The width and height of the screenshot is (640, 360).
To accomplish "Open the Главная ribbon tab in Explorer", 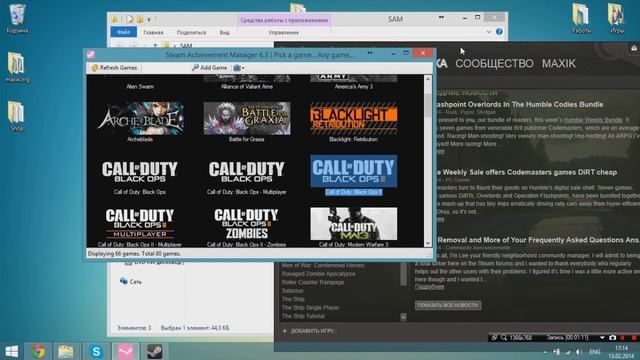I will click(x=153, y=32).
